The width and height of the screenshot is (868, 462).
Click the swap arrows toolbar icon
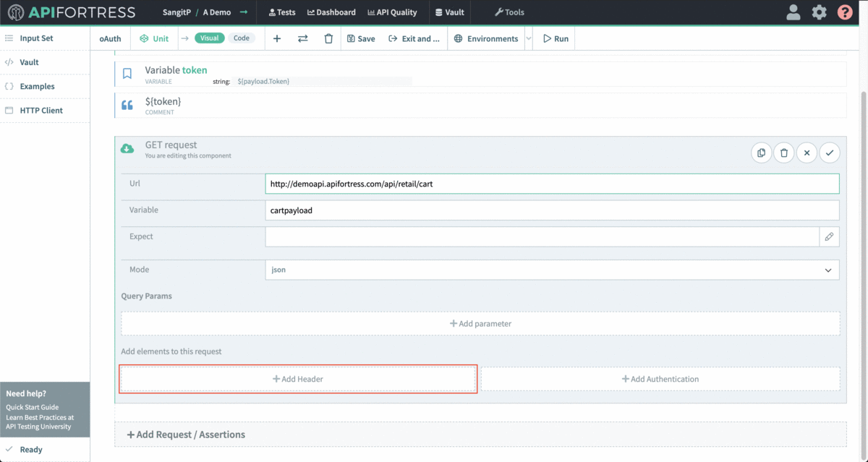click(x=303, y=39)
